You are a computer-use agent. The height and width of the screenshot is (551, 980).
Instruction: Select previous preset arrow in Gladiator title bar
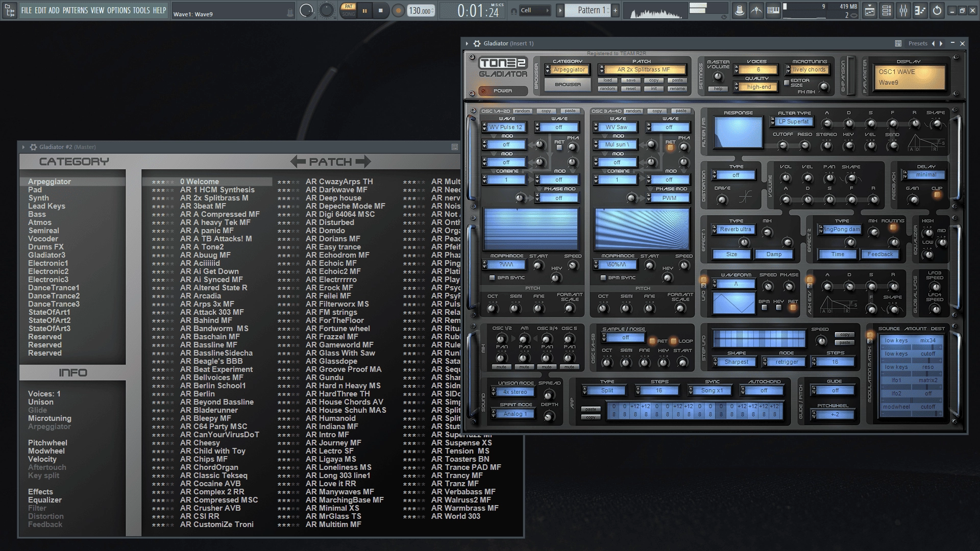[934, 43]
